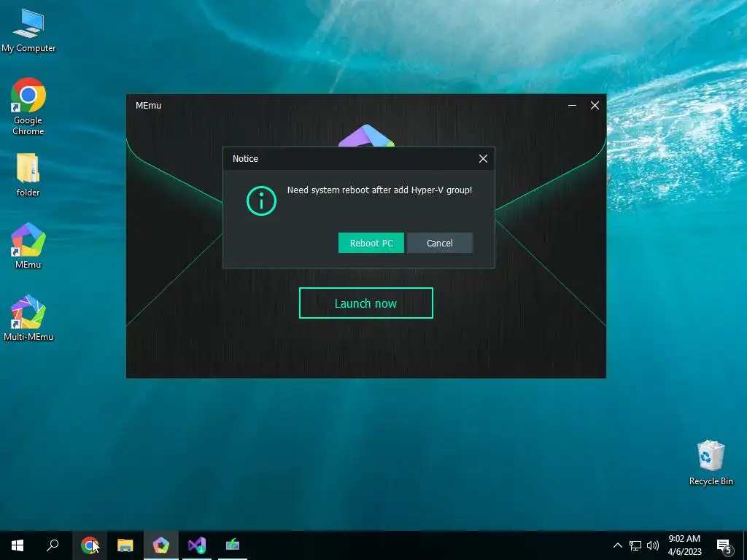Click the info icon in Notice dialog
Screen dimensions: 747x560
click(x=261, y=201)
